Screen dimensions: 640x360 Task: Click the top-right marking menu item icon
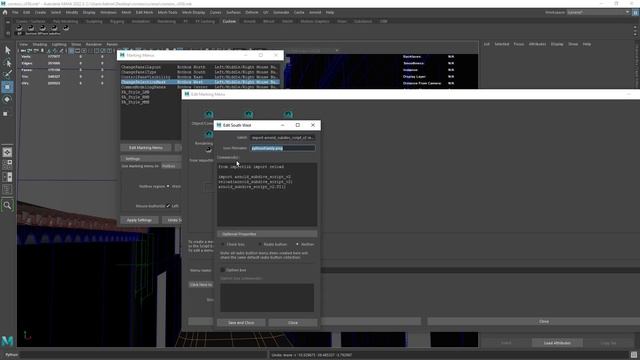click(288, 115)
